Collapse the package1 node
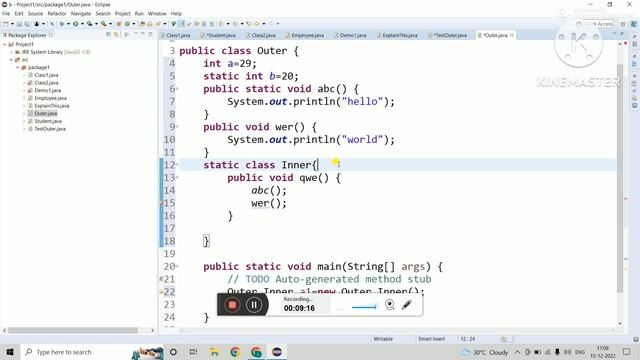Image resolution: width=640 pixels, height=360 pixels. tap(18, 67)
